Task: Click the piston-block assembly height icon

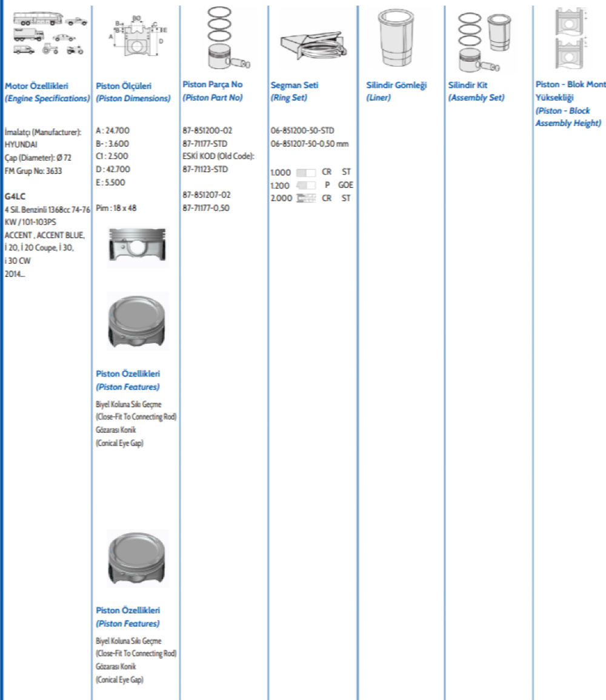Action: (x=571, y=36)
